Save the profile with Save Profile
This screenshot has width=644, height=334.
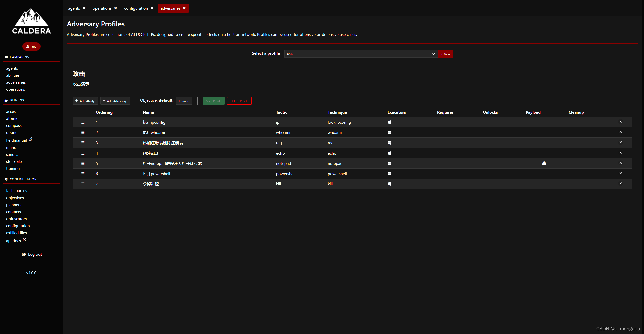tap(214, 101)
